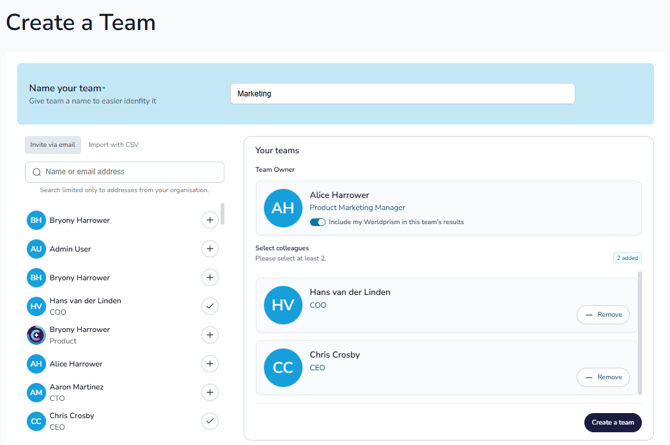The height and width of the screenshot is (445, 670).
Task: Toggle off Include my Worldprism in team results
Action: [x=317, y=222]
